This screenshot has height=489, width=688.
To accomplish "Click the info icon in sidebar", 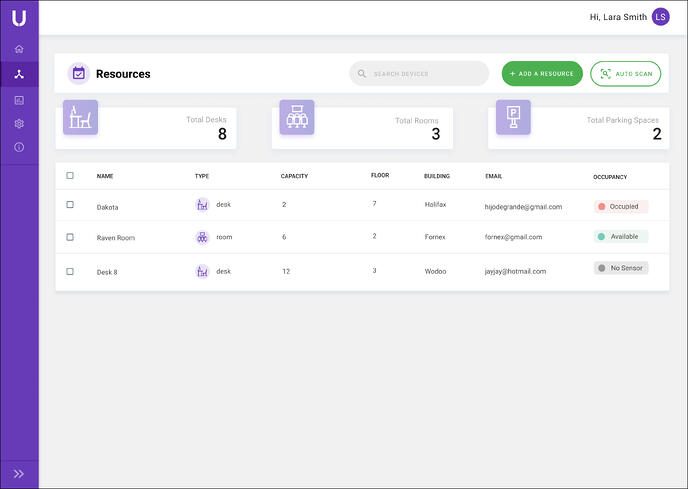I will (19, 148).
